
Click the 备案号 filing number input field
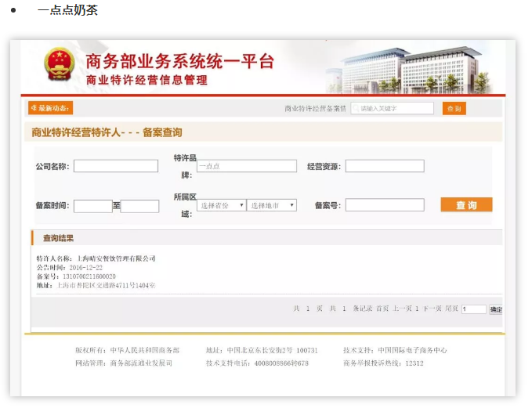pyautogui.click(x=384, y=205)
